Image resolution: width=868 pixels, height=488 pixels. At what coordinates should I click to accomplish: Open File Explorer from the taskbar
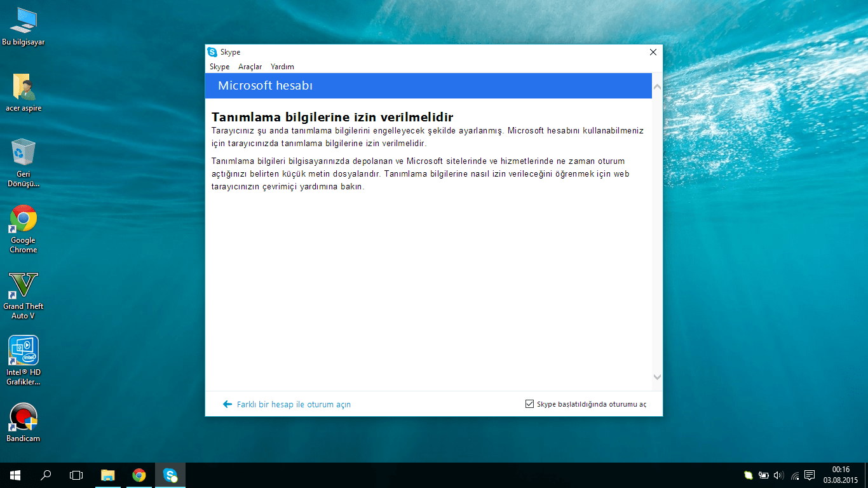108,475
